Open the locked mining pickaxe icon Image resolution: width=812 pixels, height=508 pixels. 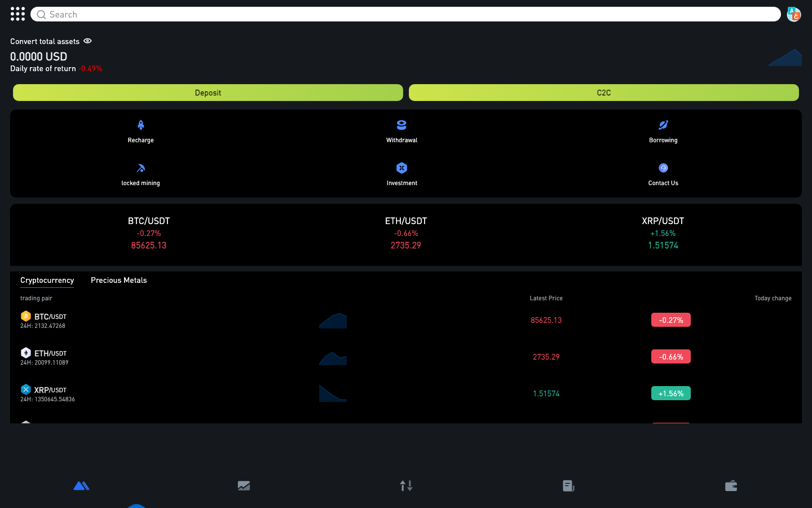coord(141,168)
